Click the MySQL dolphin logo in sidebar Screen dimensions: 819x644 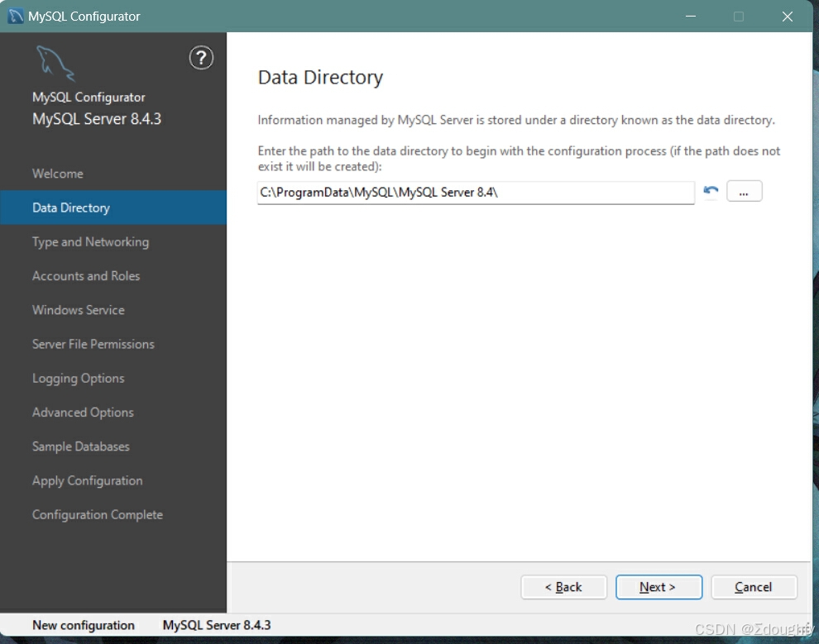(x=55, y=63)
